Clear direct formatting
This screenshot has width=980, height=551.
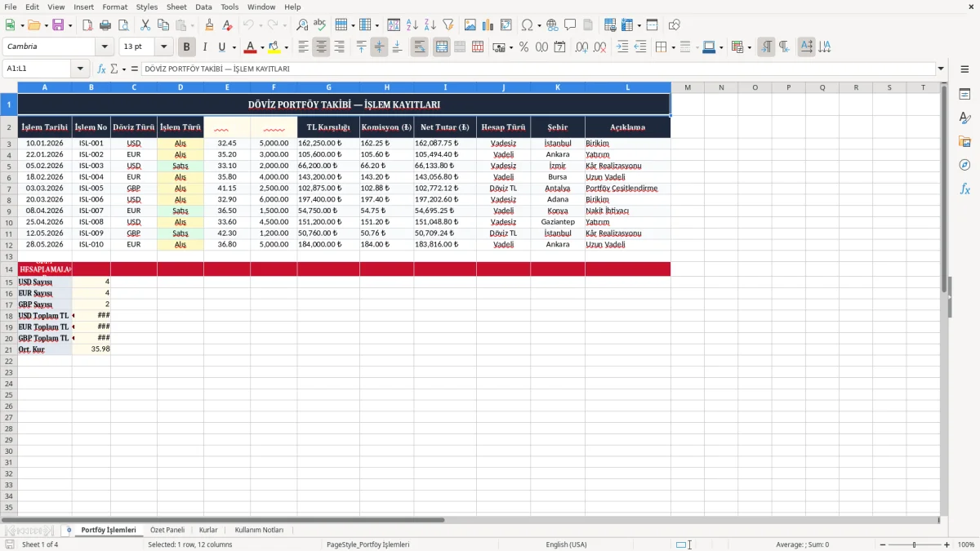click(227, 25)
